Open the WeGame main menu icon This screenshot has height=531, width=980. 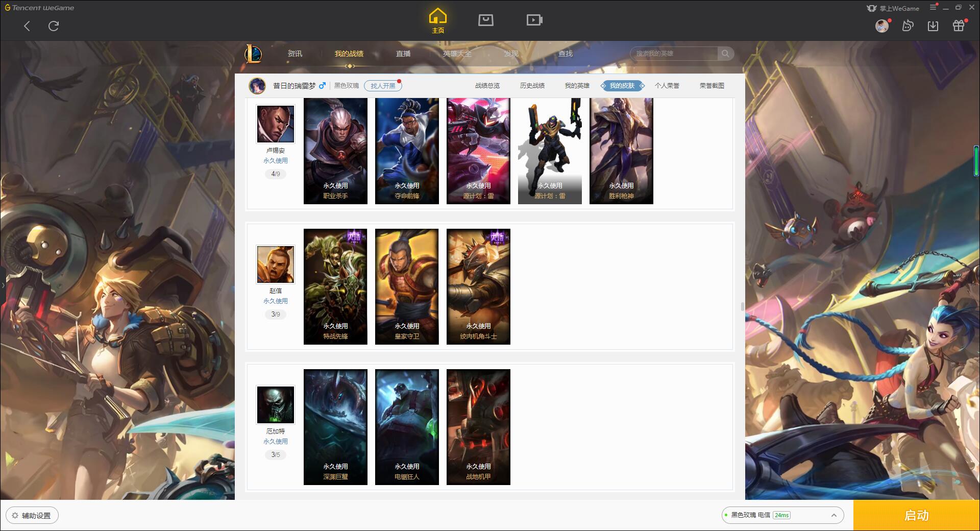point(933,8)
